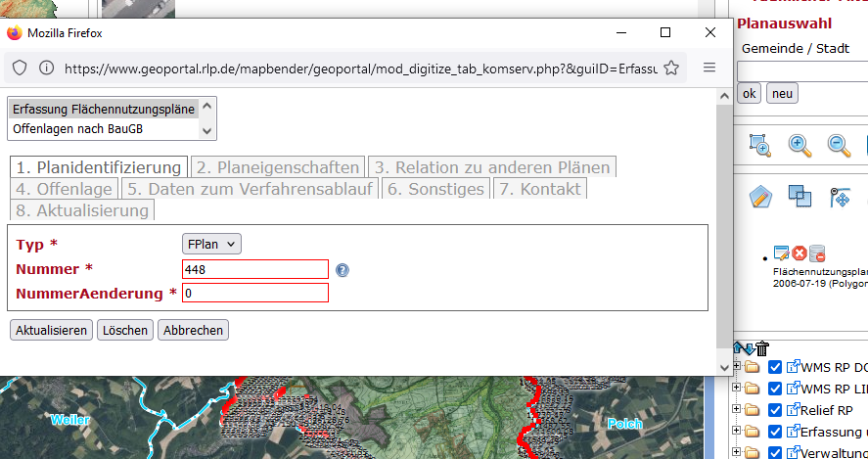
Task: Click the help icon beside Nummer field
Action: 343,270
